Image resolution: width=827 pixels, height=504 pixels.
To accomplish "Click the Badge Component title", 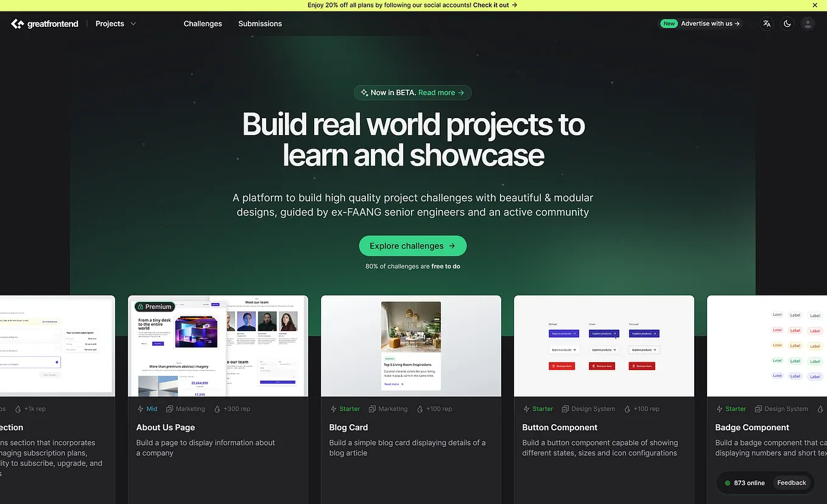I will coord(752,427).
